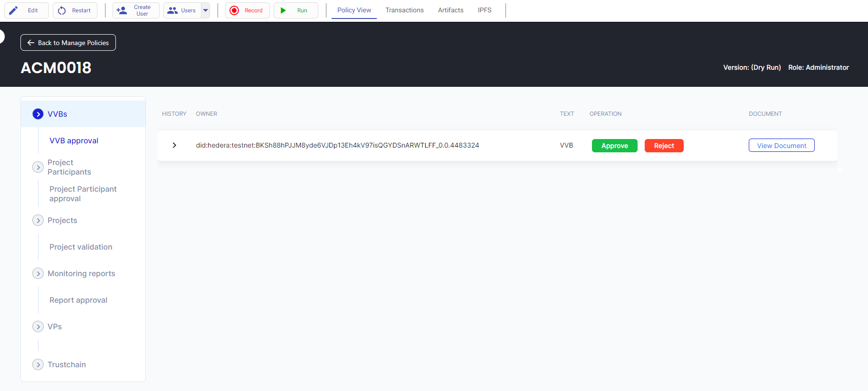
Task: Approve the VVB request
Action: click(x=614, y=146)
